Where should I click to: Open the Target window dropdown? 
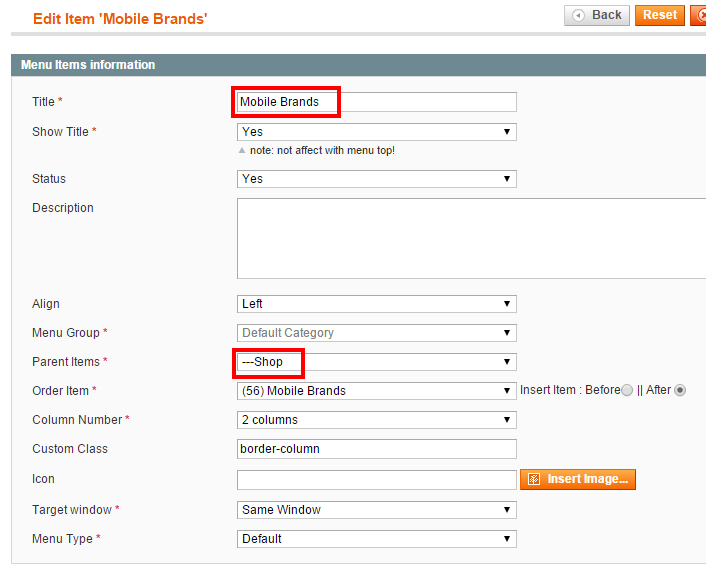pos(376,510)
